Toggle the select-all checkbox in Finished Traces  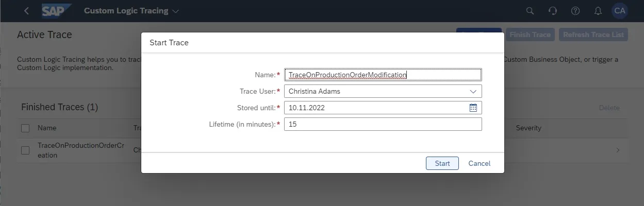pos(25,128)
